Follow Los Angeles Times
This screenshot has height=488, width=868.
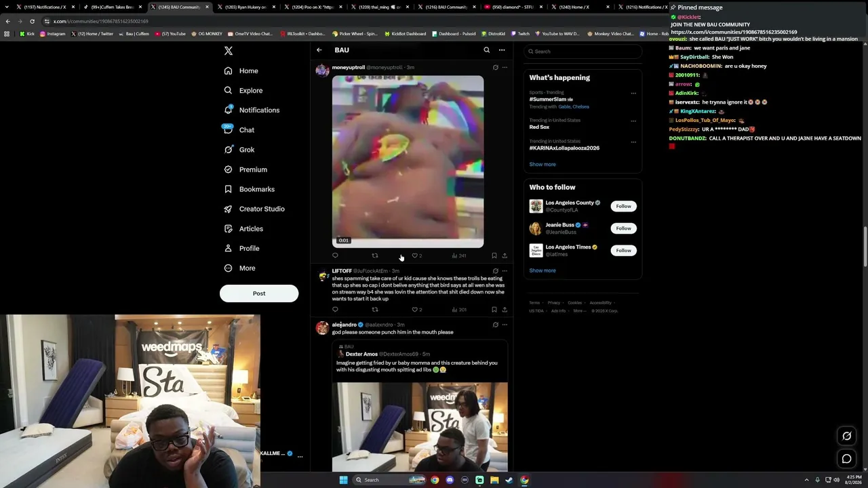[623, 251]
